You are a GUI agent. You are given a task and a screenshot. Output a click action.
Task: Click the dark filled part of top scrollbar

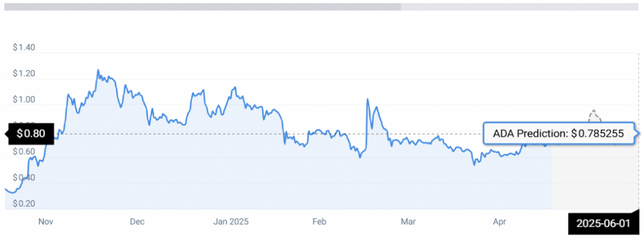coord(203,6)
